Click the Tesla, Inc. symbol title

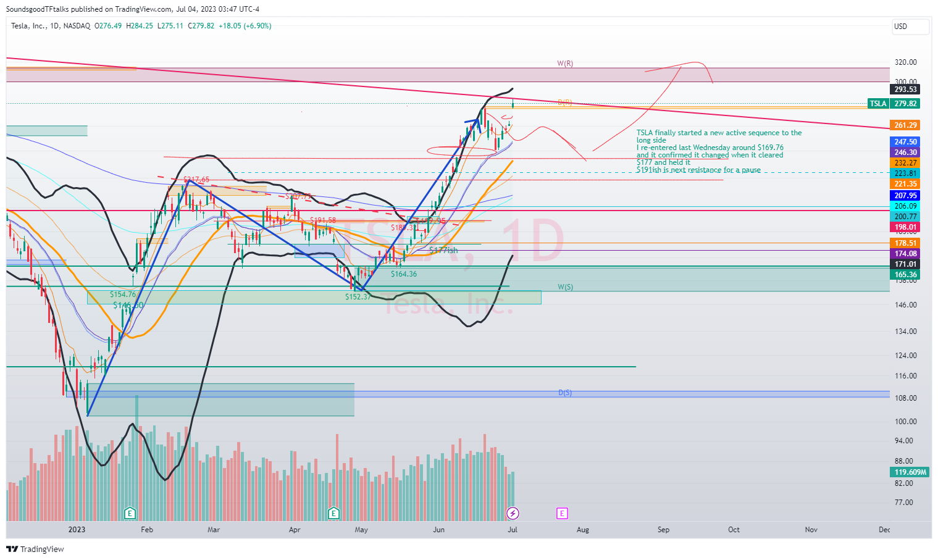(29, 26)
